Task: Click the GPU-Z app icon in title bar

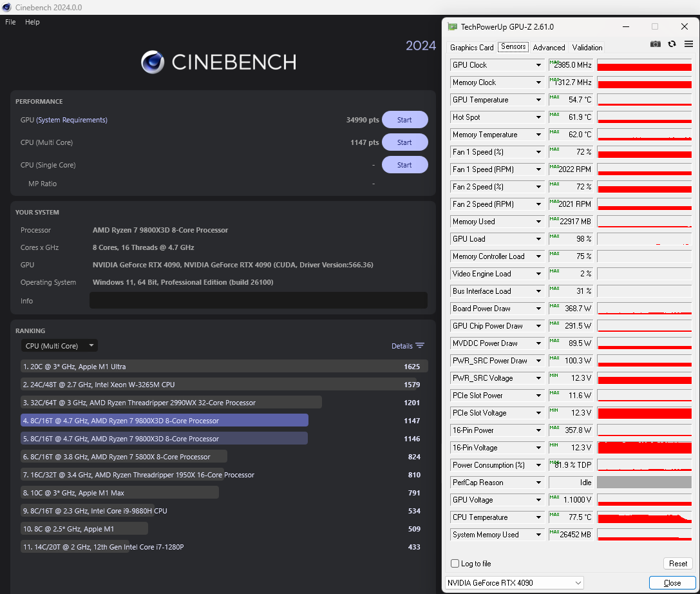Action: (x=452, y=27)
